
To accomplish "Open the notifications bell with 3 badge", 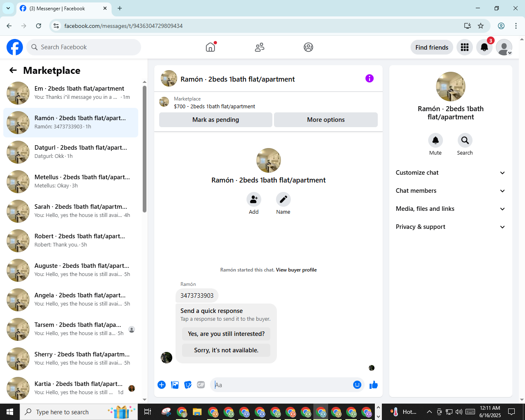I will point(484,47).
